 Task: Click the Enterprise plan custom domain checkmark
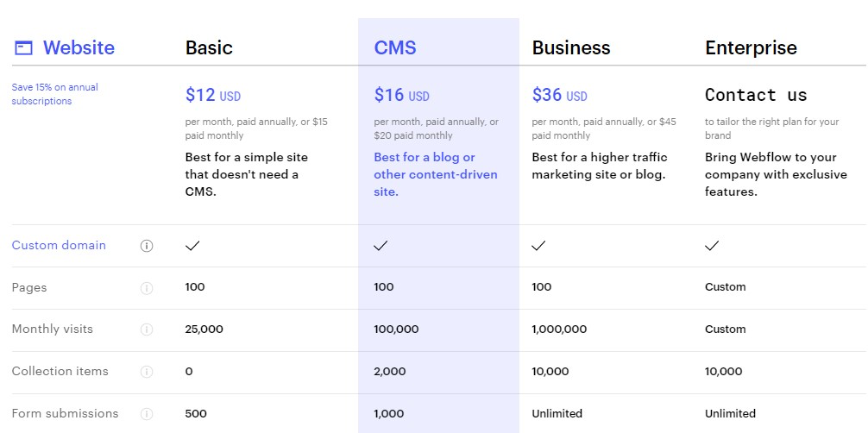pyautogui.click(x=712, y=246)
